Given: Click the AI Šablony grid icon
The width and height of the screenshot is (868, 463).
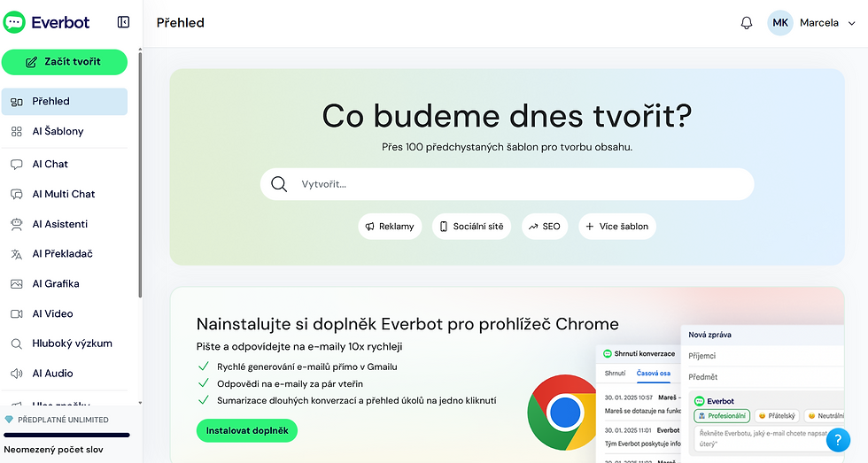Looking at the screenshot, I should [17, 131].
